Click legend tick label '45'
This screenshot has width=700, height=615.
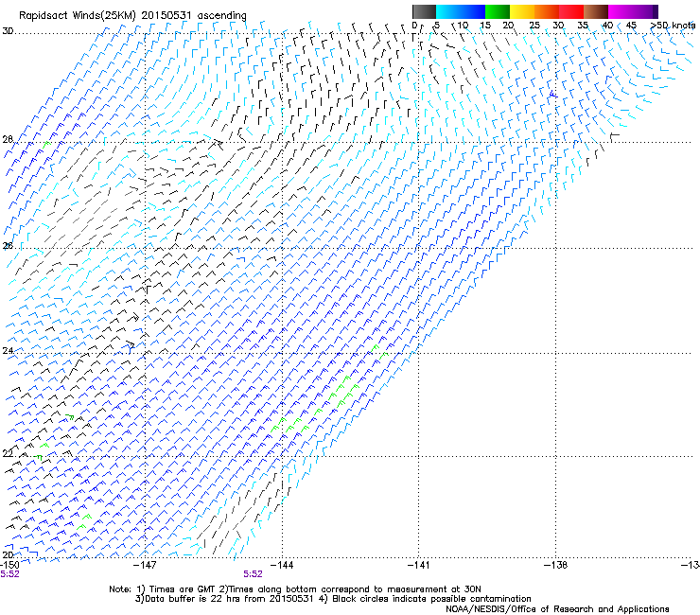pos(631,26)
